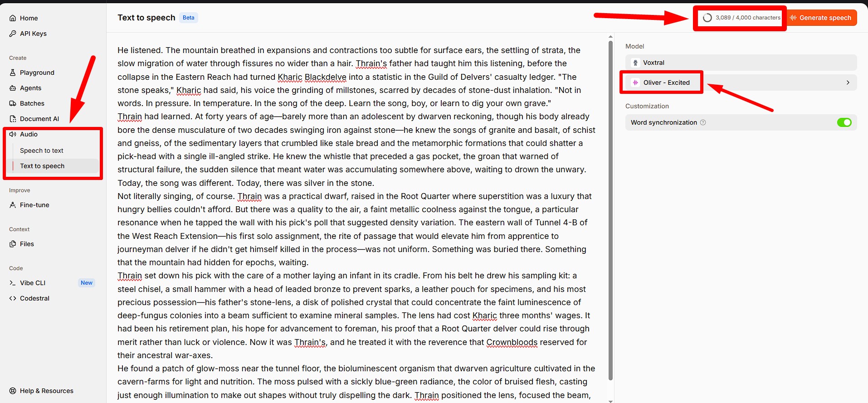The height and width of the screenshot is (403, 868).
Task: Click the API Keys key icon
Action: (13, 34)
